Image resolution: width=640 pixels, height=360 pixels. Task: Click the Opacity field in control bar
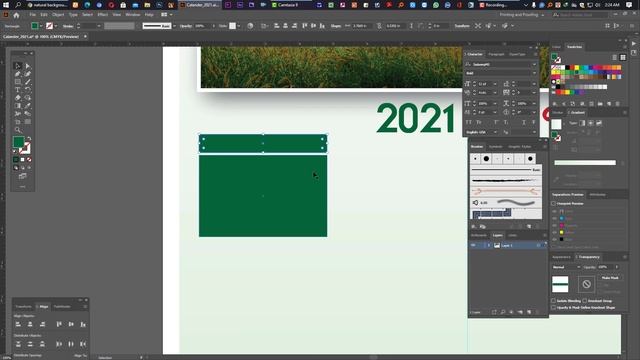click(x=202, y=26)
